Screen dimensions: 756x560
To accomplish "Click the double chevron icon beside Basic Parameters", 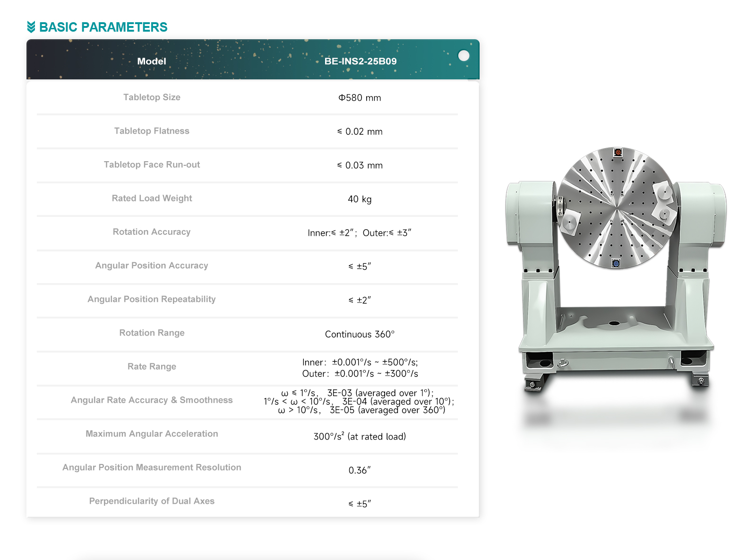I will (31, 27).
